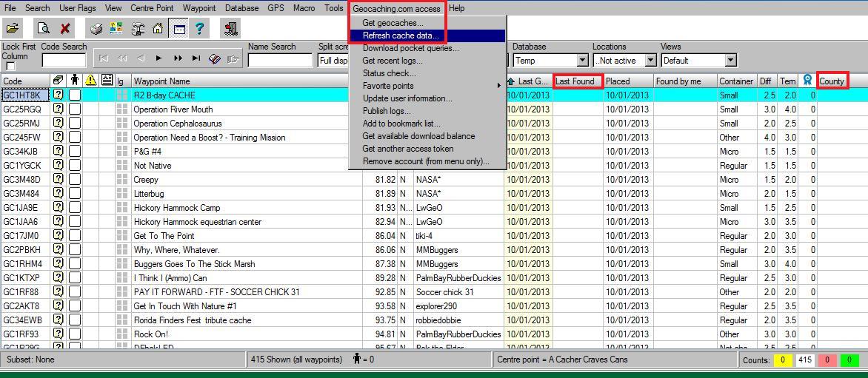Click the page with magnifier search icon

pos(43,28)
